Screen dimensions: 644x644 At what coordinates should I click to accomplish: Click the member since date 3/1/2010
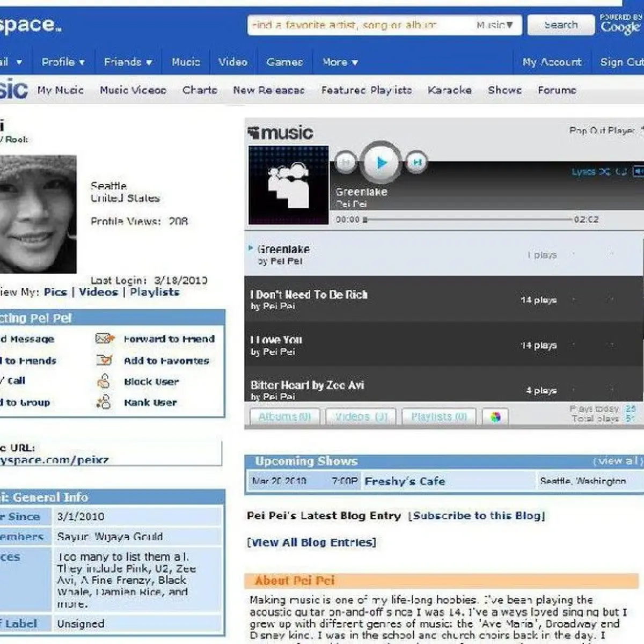(80, 516)
